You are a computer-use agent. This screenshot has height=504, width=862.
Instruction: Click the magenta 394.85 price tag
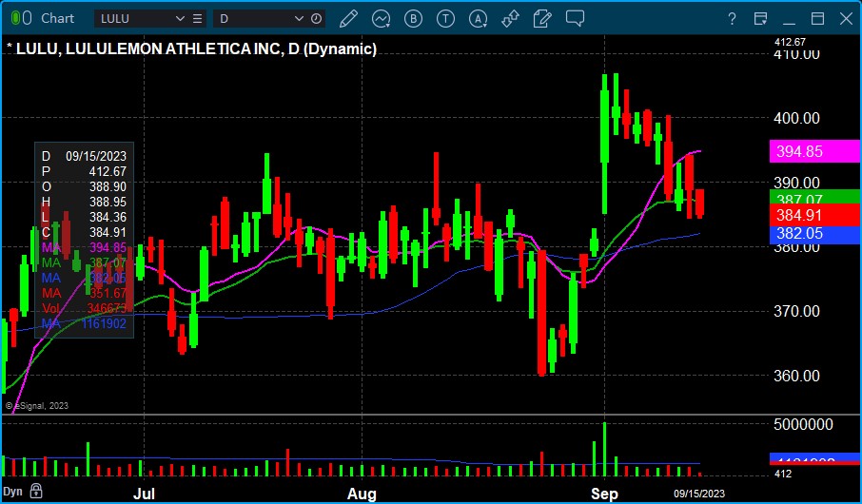click(814, 151)
